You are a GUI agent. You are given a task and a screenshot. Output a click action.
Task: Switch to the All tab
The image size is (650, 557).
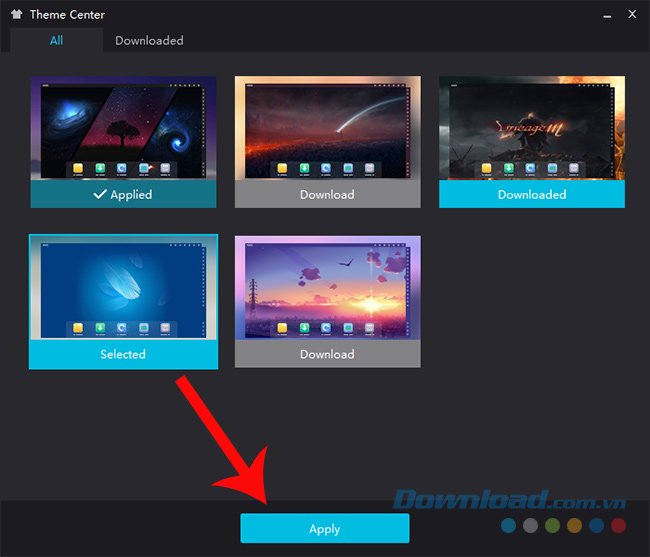pos(56,40)
